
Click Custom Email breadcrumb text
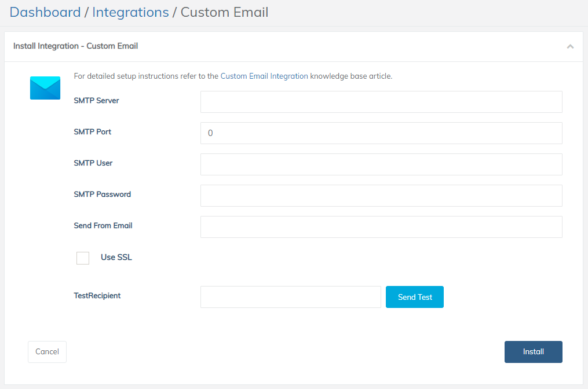click(x=224, y=12)
